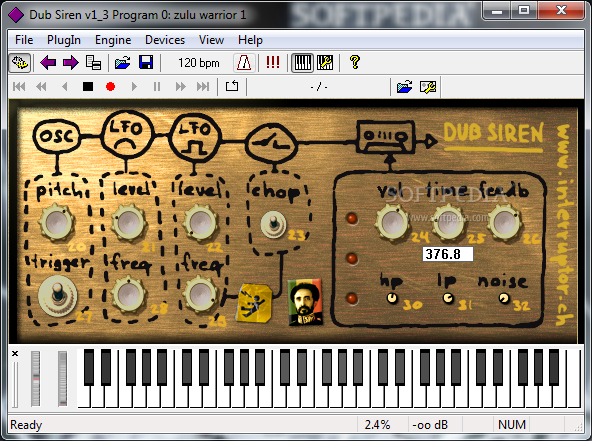This screenshot has width=592, height=441.
Task: Click the first LFO level knob 21
Action: (x=128, y=222)
